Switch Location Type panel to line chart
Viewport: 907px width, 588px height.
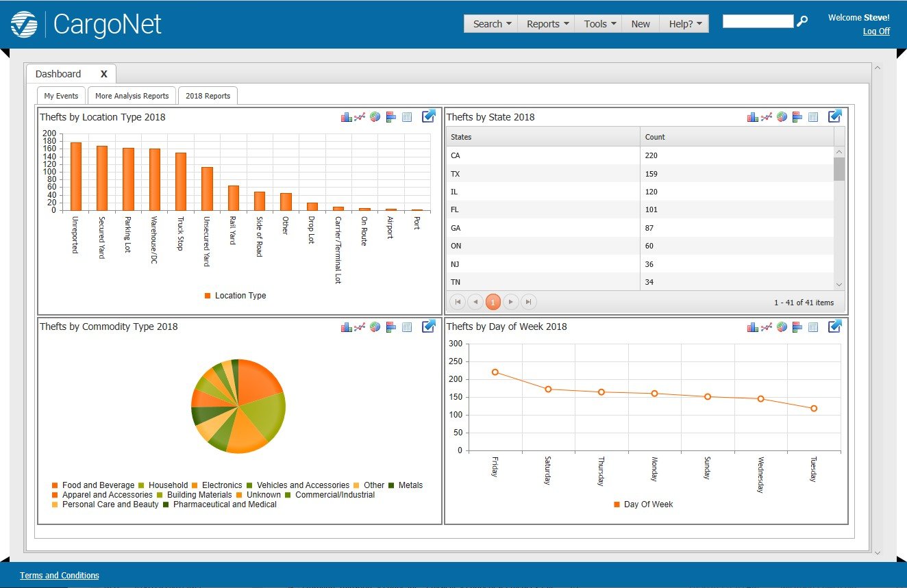click(x=360, y=117)
